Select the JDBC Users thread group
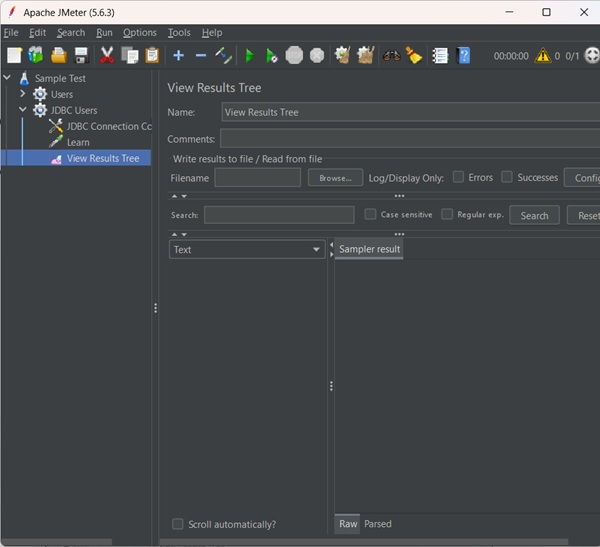This screenshot has height=547, width=600. [74, 111]
